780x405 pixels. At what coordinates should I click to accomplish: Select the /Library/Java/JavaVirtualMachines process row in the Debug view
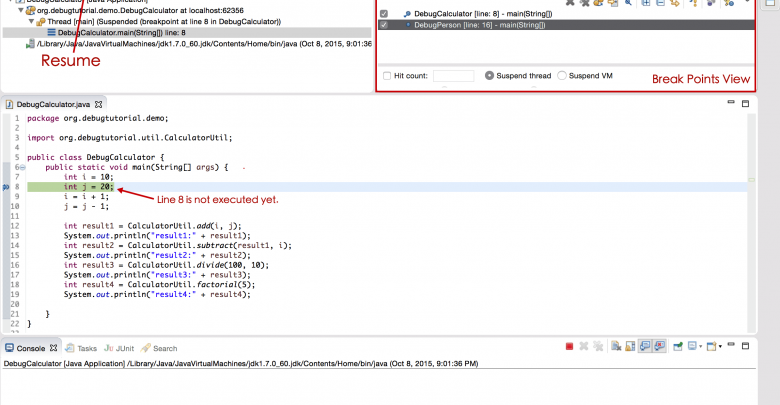(204, 44)
